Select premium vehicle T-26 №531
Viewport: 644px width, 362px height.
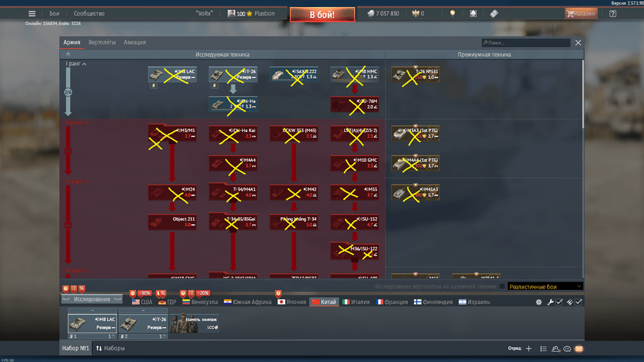click(x=415, y=74)
